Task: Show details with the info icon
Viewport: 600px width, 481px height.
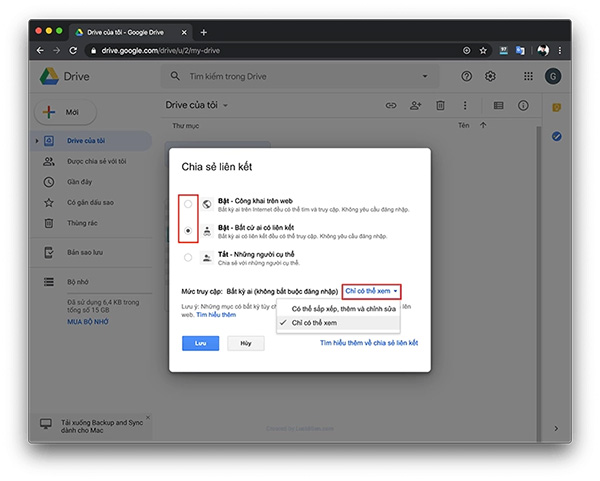Action: click(523, 105)
